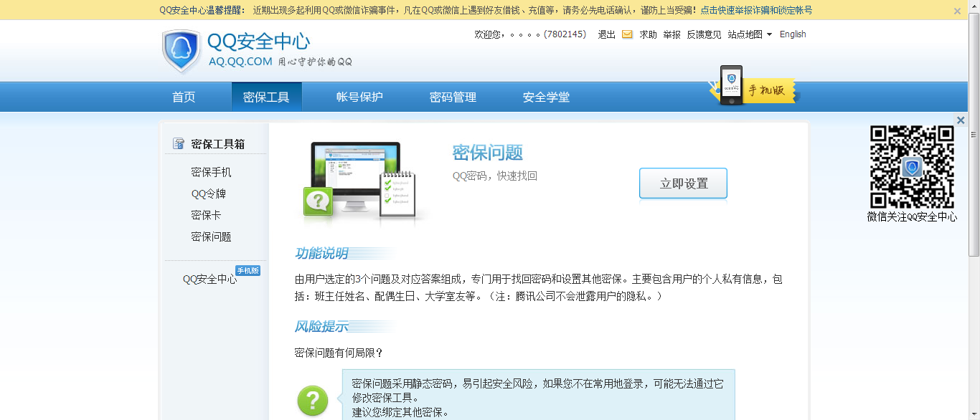The height and width of the screenshot is (420, 980).
Task: Go to the 首页 navigation tab
Action: coord(184,97)
